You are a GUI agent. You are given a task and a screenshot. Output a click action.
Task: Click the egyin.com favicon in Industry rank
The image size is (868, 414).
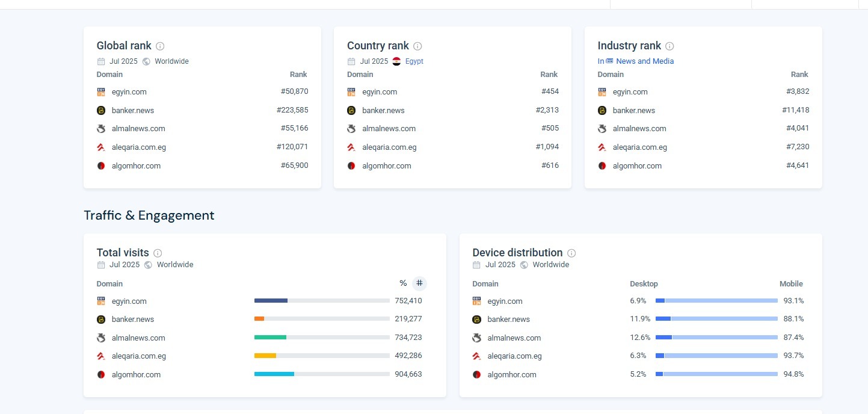602,92
